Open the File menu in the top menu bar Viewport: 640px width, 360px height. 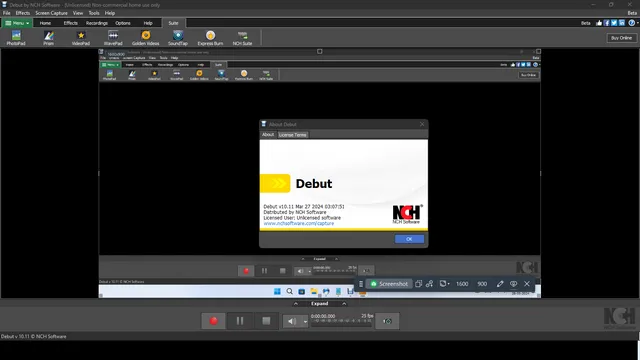tap(7, 13)
